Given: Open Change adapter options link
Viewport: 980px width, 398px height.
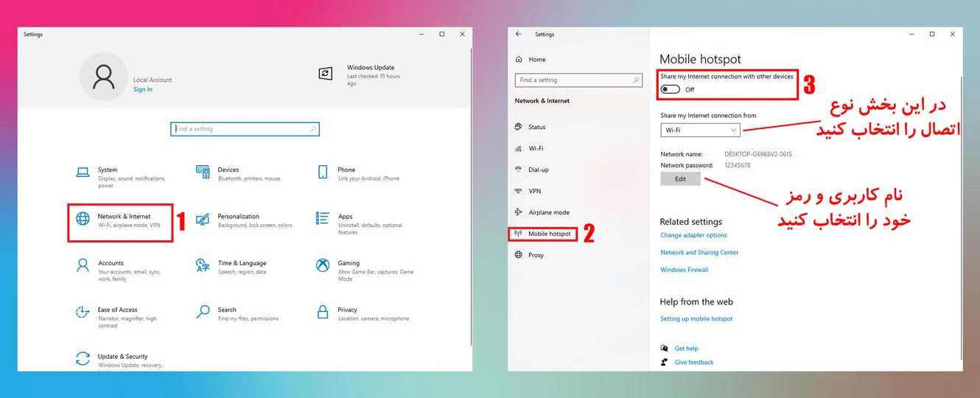Looking at the screenshot, I should (x=693, y=235).
